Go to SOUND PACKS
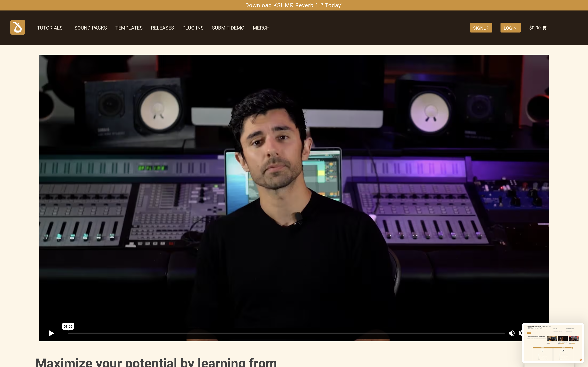 click(90, 28)
